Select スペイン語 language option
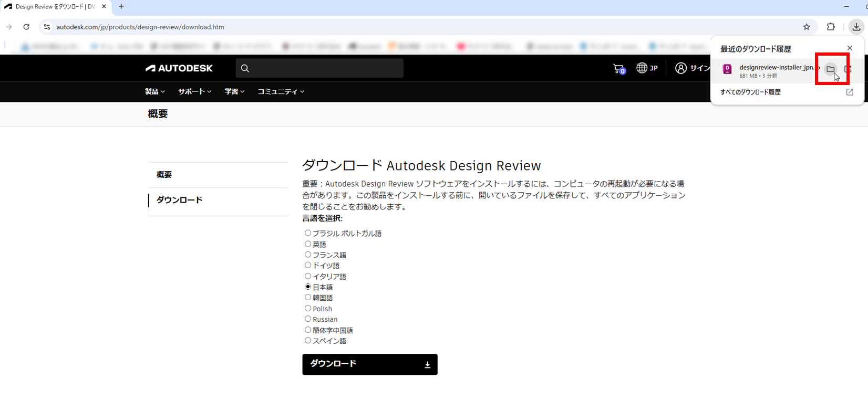This screenshot has height=411, width=868. pyautogui.click(x=308, y=341)
